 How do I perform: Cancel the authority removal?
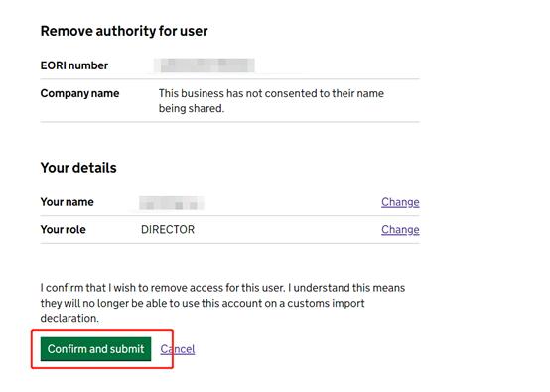tap(178, 349)
